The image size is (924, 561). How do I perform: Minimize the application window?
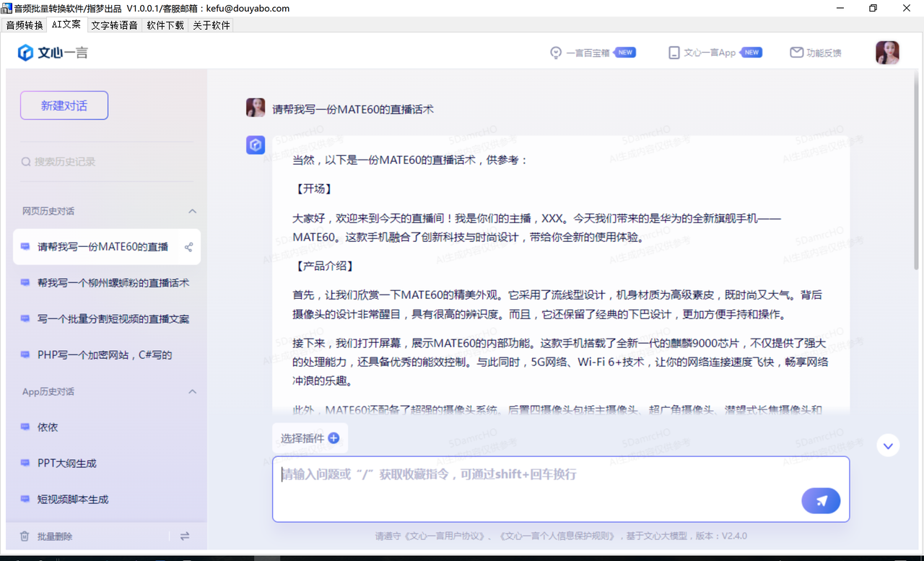pyautogui.click(x=840, y=8)
